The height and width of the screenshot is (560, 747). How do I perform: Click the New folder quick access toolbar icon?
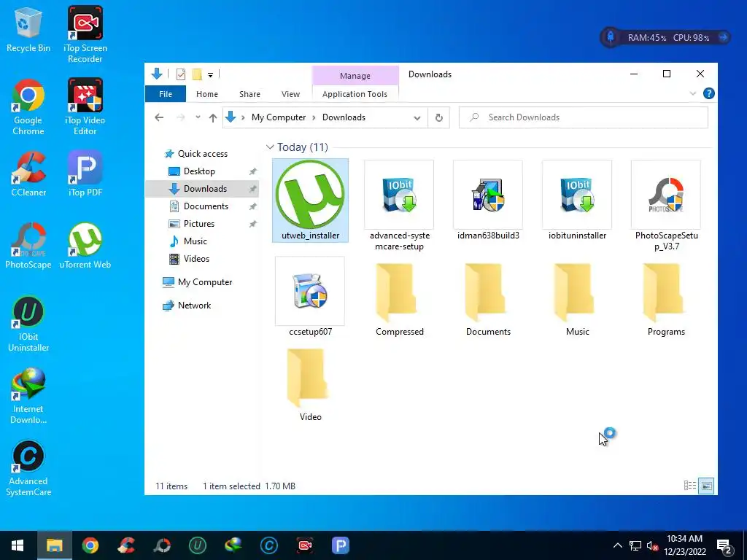pyautogui.click(x=197, y=74)
